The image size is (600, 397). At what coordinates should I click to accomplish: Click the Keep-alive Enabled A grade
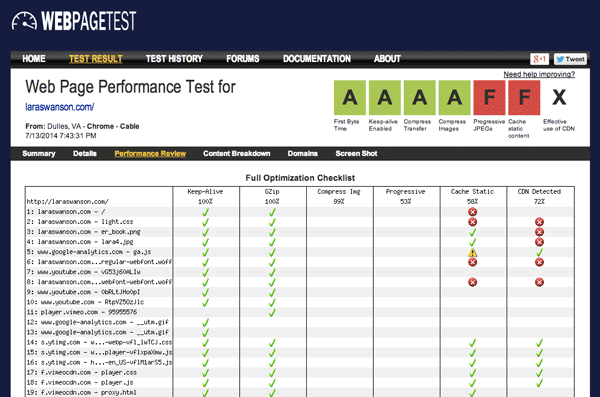tap(385, 98)
